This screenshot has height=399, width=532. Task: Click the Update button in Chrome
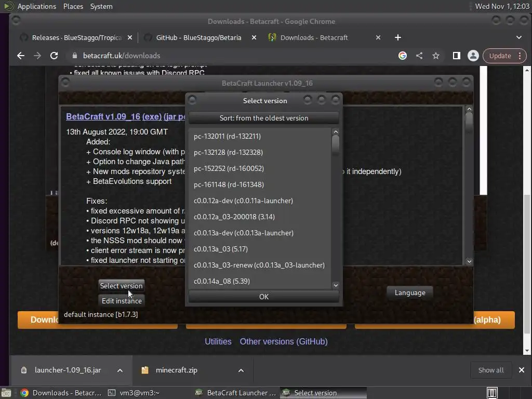click(x=500, y=56)
